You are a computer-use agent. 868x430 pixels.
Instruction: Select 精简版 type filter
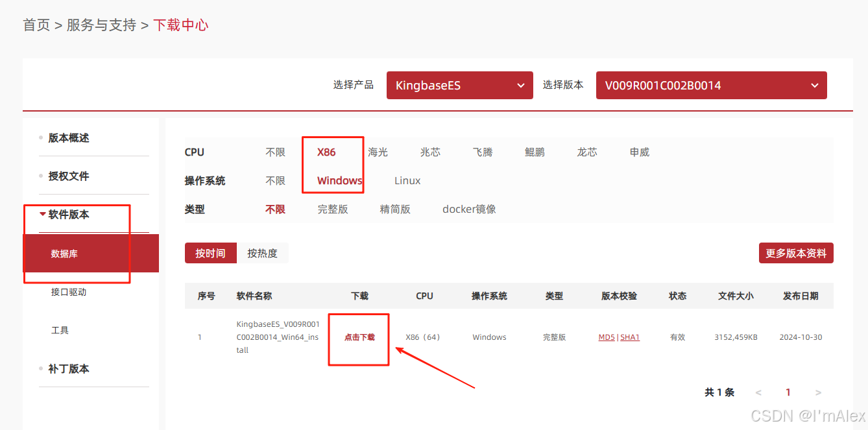395,209
